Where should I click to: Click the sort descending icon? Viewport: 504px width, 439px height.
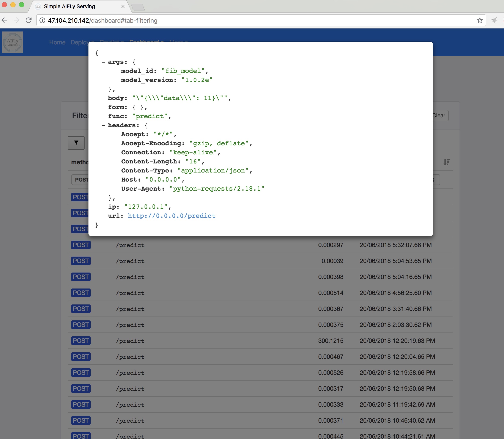tap(446, 162)
